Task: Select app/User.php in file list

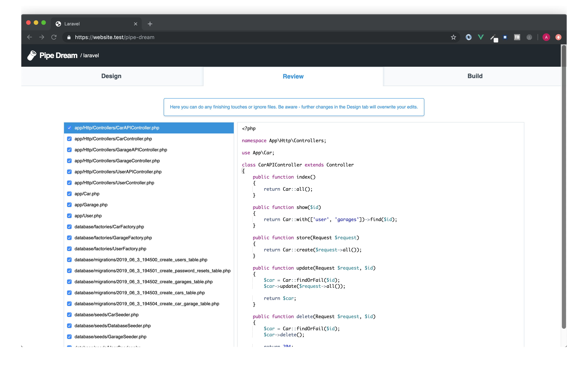Action: coord(88,216)
